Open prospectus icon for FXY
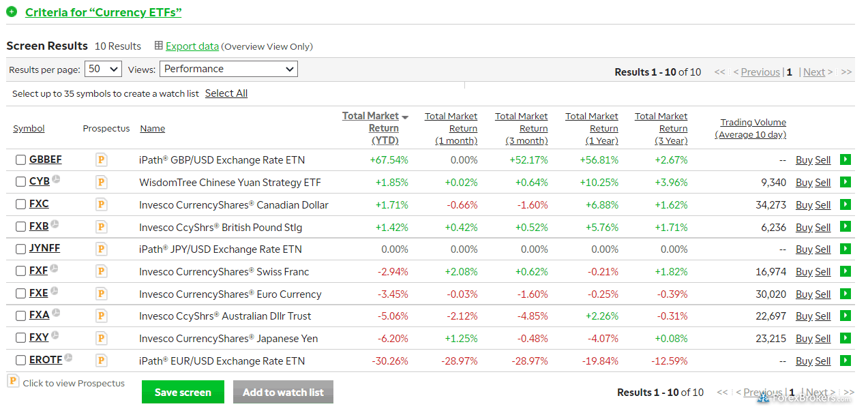868x413 pixels. [x=102, y=338]
